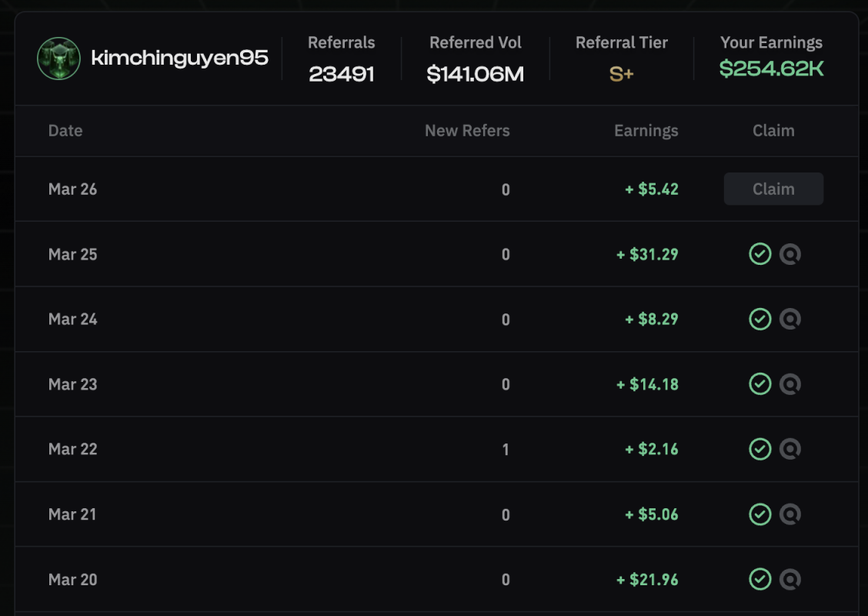Click the Earnings column header
This screenshot has height=616, width=868.
[646, 131]
